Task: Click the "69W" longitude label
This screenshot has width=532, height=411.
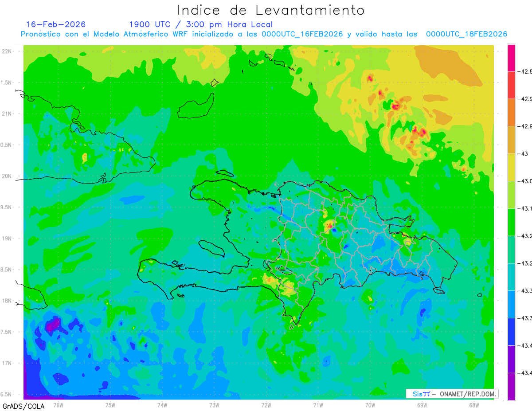Action: 422,404
